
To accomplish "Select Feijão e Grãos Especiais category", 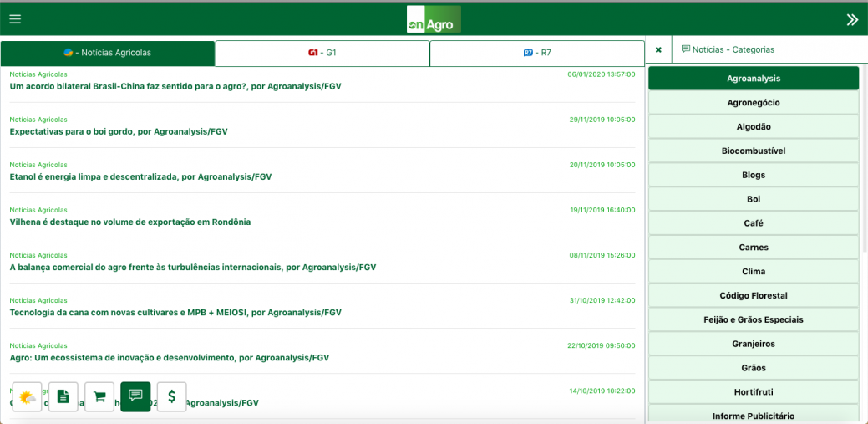I will [x=754, y=319].
